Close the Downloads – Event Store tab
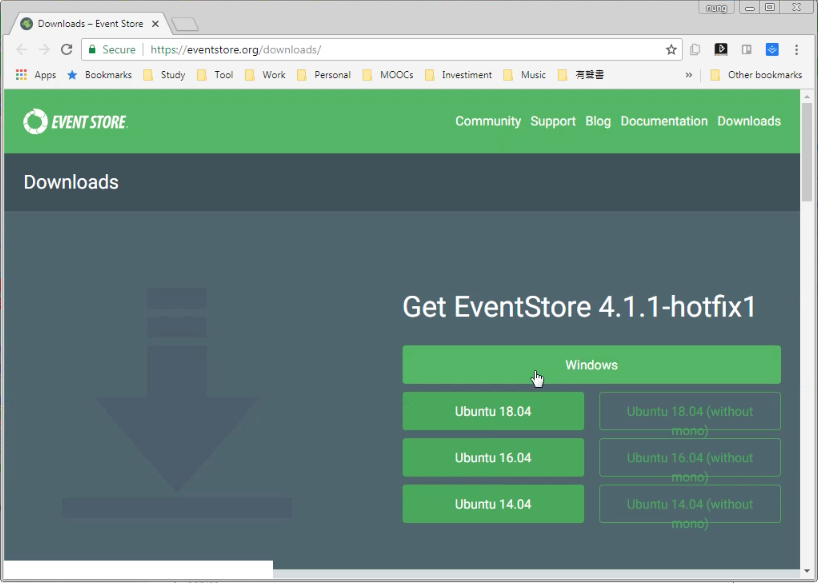Screen dimensions: 818x583 point(155,24)
